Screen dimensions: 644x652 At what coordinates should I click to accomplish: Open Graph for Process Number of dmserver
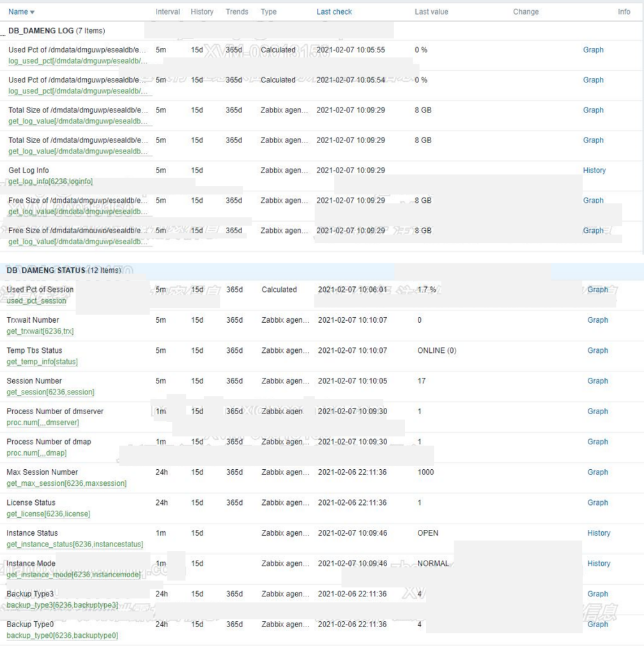[x=597, y=411]
